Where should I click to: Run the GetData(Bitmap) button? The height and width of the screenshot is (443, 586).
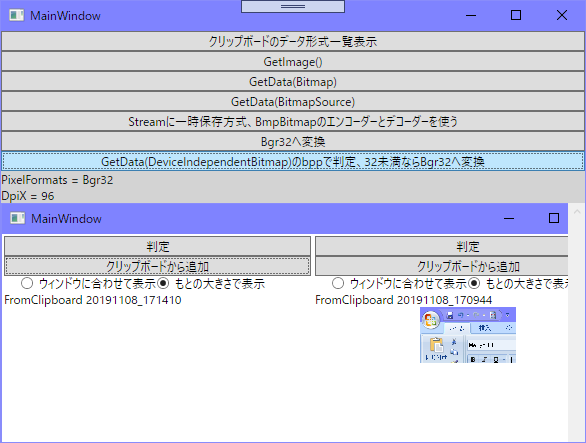click(293, 81)
